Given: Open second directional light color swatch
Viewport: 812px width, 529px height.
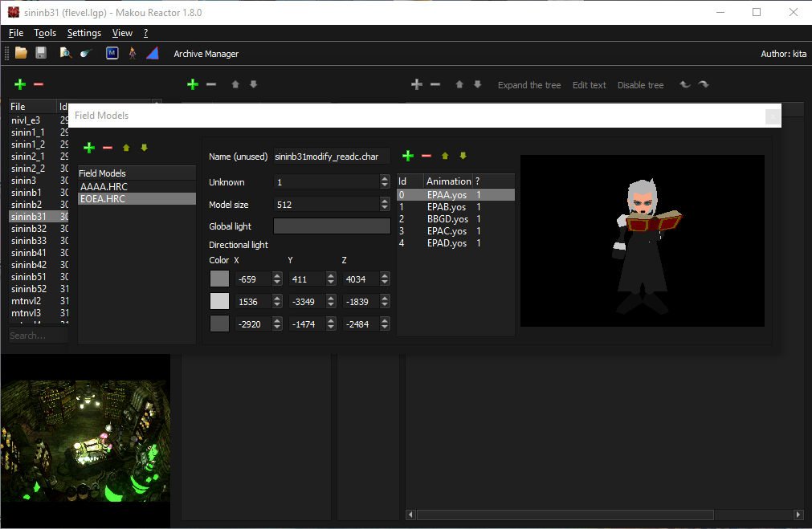Looking at the screenshot, I should tap(219, 301).
